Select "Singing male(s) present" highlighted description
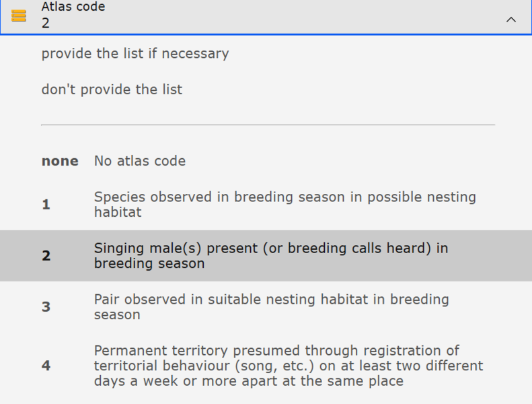Screen dimensions: 532x404 click(270, 248)
